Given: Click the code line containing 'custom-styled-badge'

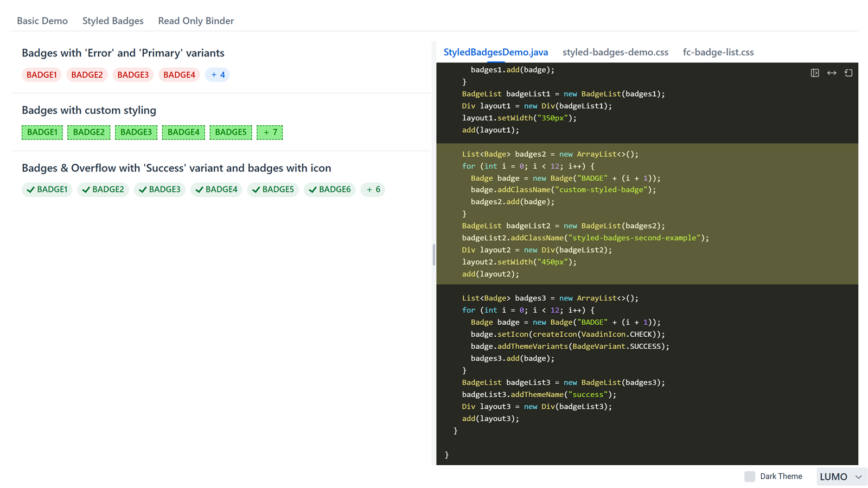Looking at the screenshot, I should coord(564,190).
